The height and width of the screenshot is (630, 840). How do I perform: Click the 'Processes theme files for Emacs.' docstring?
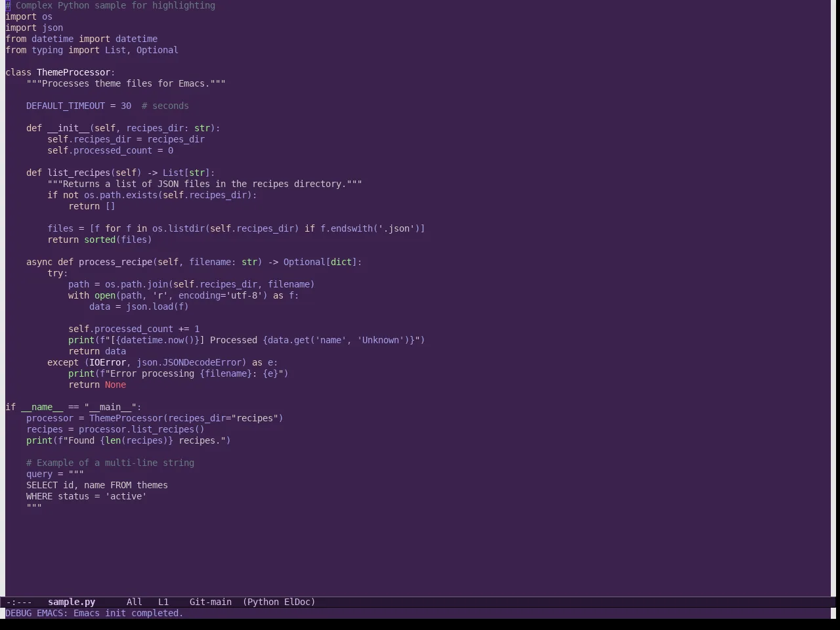[126, 83]
